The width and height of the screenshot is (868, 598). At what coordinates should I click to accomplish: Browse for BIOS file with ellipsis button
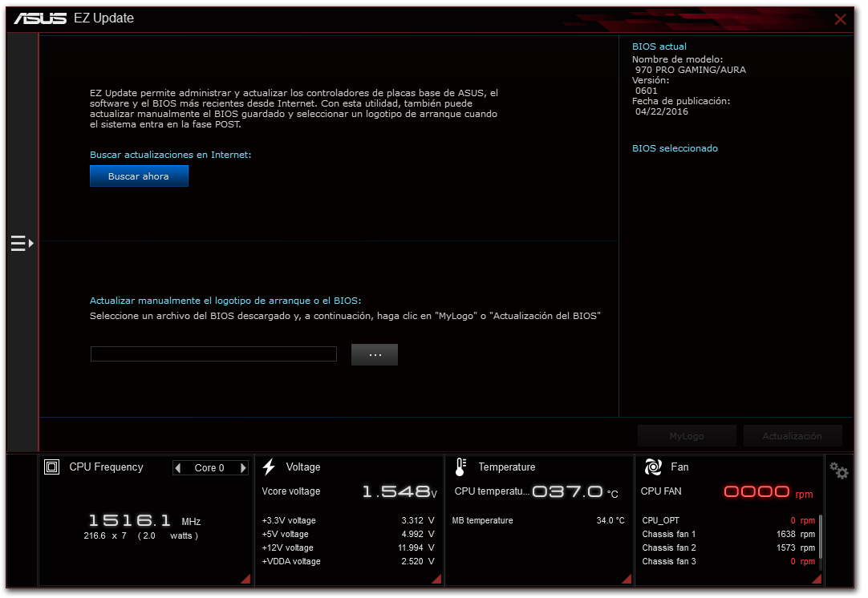click(375, 355)
